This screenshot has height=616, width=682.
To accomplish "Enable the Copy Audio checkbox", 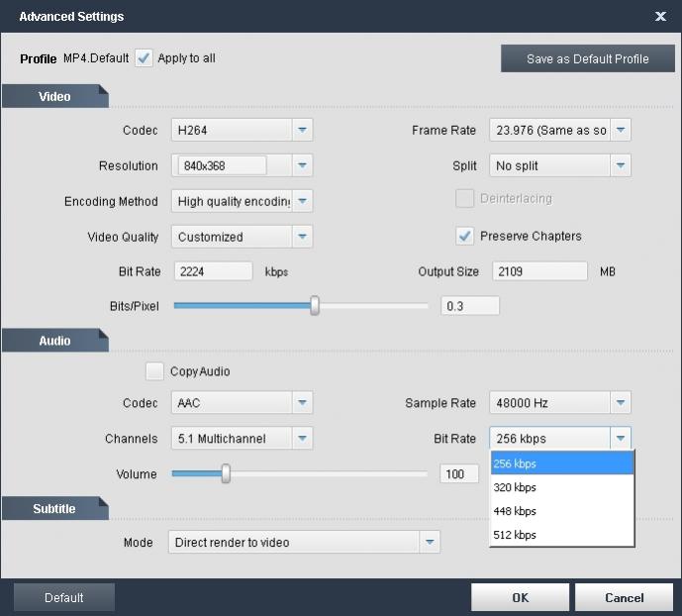I will point(154,371).
